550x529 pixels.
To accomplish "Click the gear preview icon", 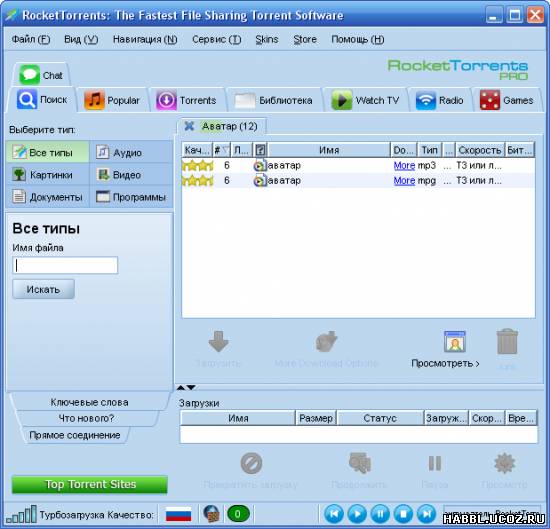I will click(x=504, y=463).
